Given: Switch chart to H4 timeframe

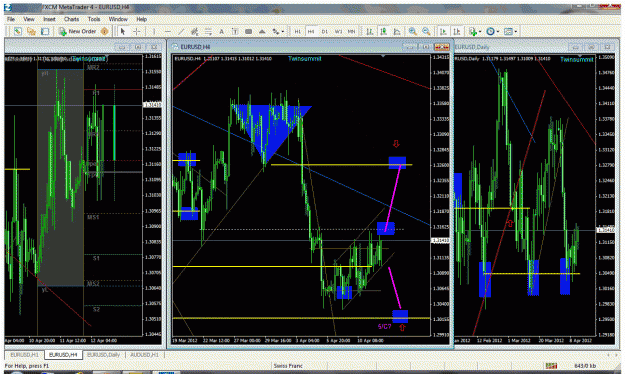Looking at the screenshot, I should coord(311,31).
